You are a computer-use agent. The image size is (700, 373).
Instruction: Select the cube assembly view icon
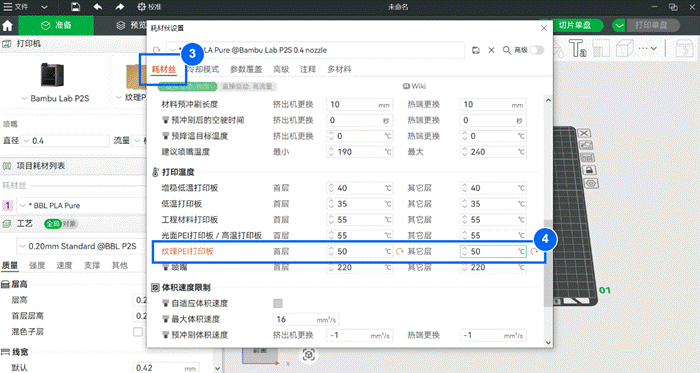pyautogui.click(x=624, y=48)
